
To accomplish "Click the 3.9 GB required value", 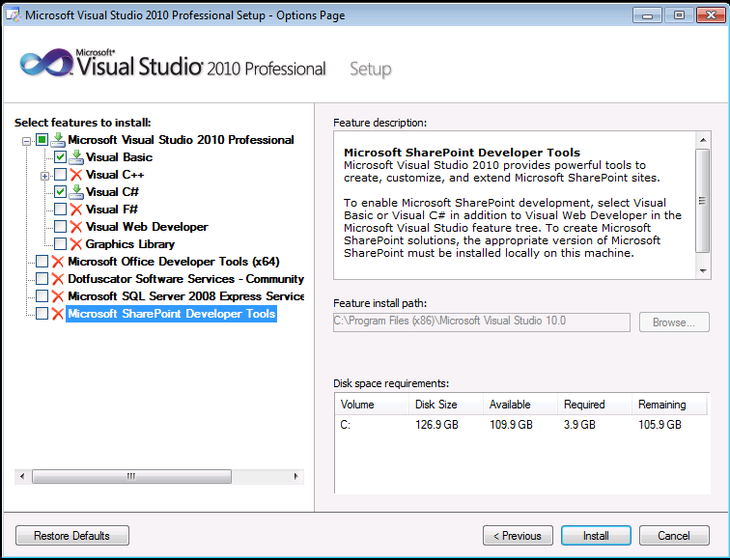I will [x=579, y=425].
